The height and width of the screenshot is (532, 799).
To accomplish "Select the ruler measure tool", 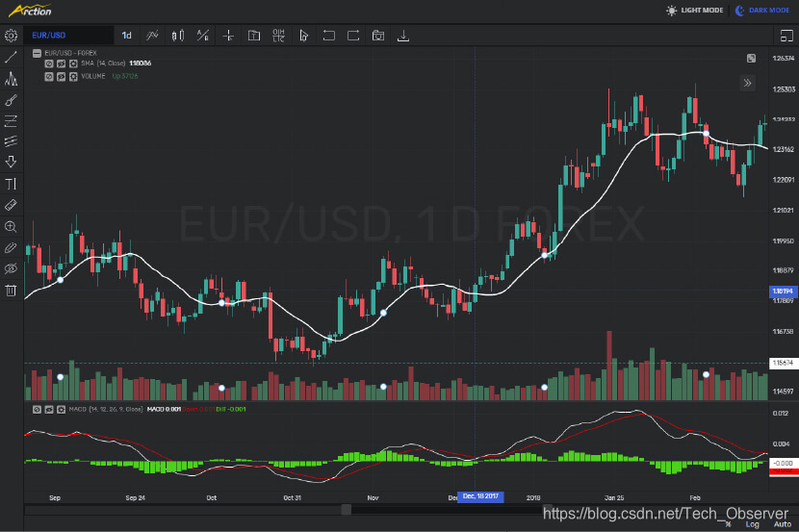I will tap(11, 205).
